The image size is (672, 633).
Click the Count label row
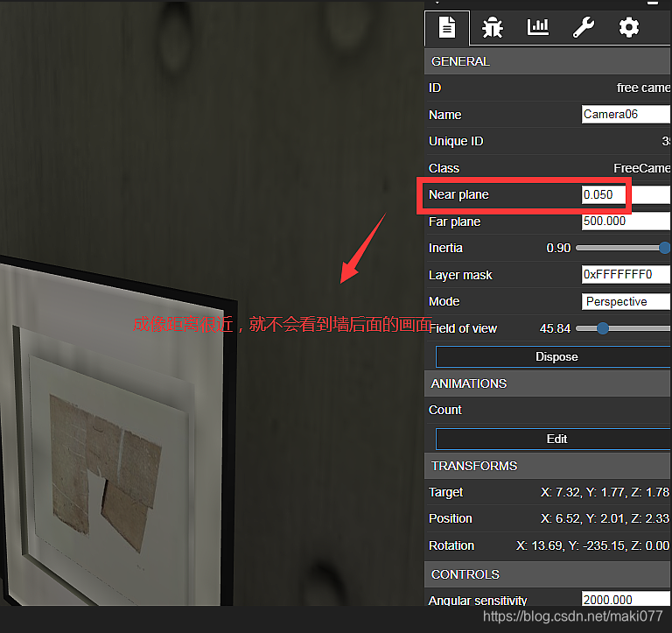coord(547,410)
